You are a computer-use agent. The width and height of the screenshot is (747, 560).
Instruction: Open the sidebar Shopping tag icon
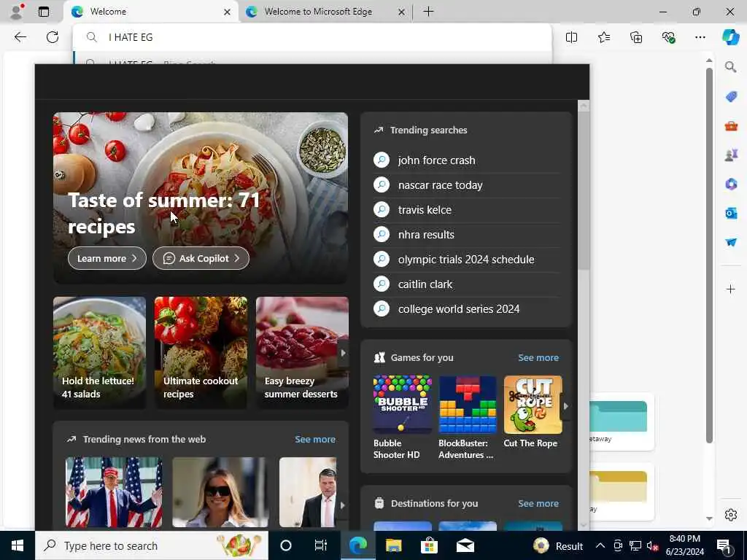point(731,97)
